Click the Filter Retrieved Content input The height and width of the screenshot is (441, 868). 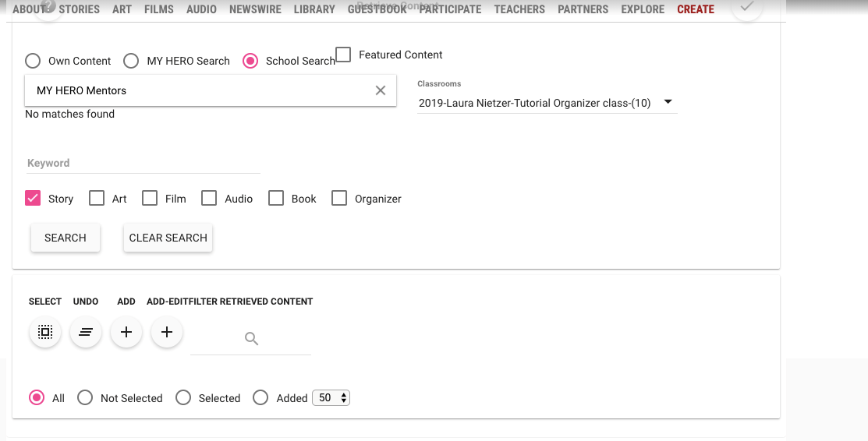click(x=251, y=339)
